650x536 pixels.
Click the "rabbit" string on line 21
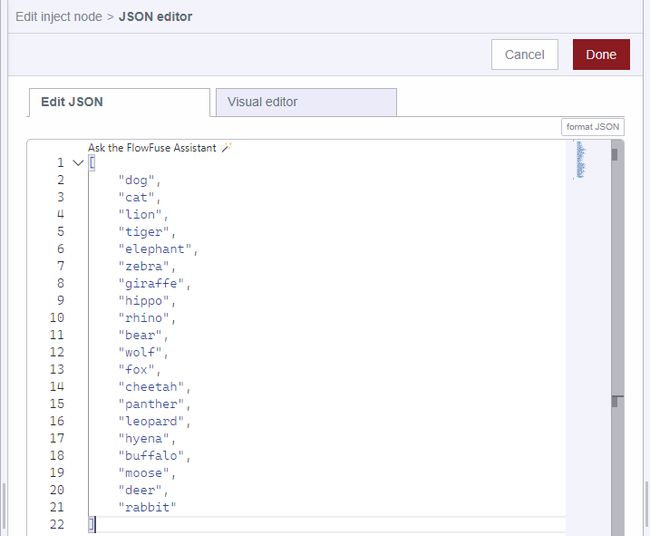coord(147,507)
